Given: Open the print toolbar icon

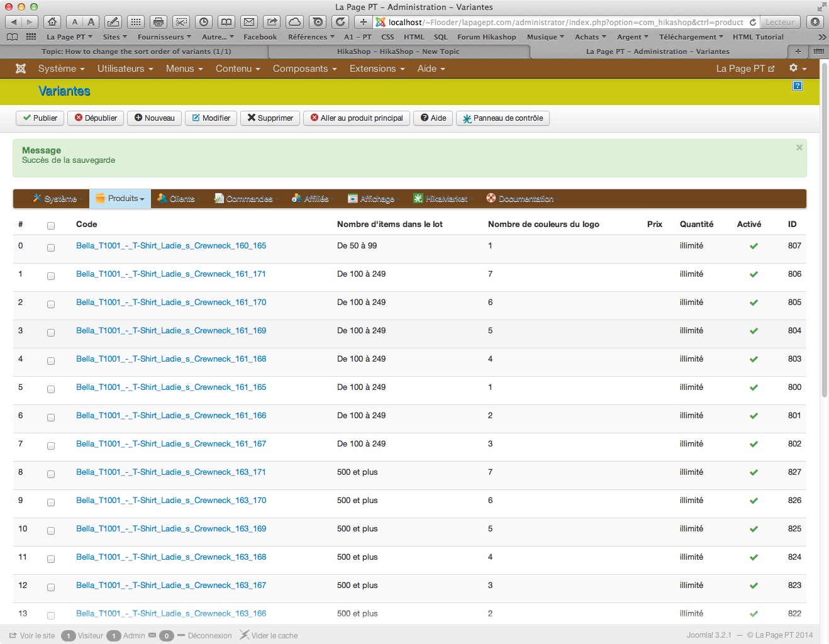Looking at the screenshot, I should [x=159, y=22].
